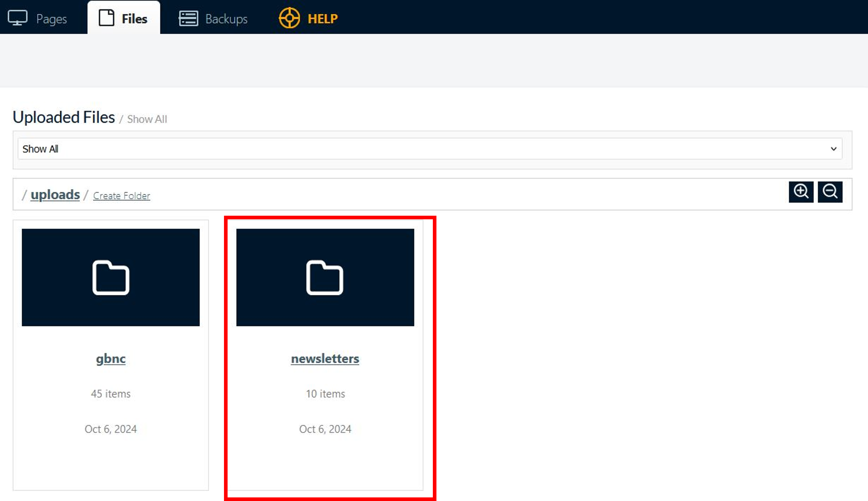The height and width of the screenshot is (501, 868).
Task: Switch to the Pages tab
Action: [x=52, y=19]
